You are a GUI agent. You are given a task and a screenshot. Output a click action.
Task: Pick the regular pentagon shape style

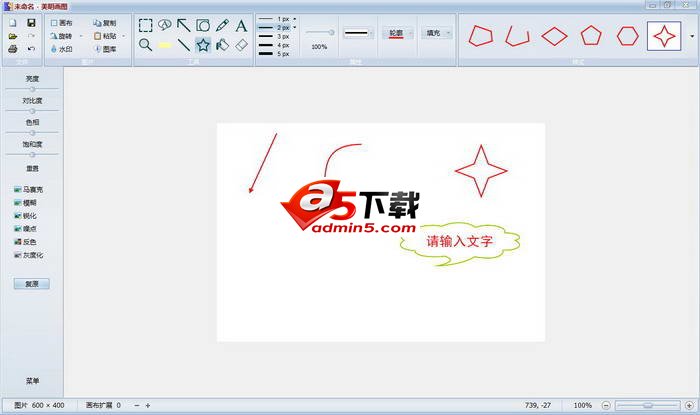pyautogui.click(x=591, y=36)
